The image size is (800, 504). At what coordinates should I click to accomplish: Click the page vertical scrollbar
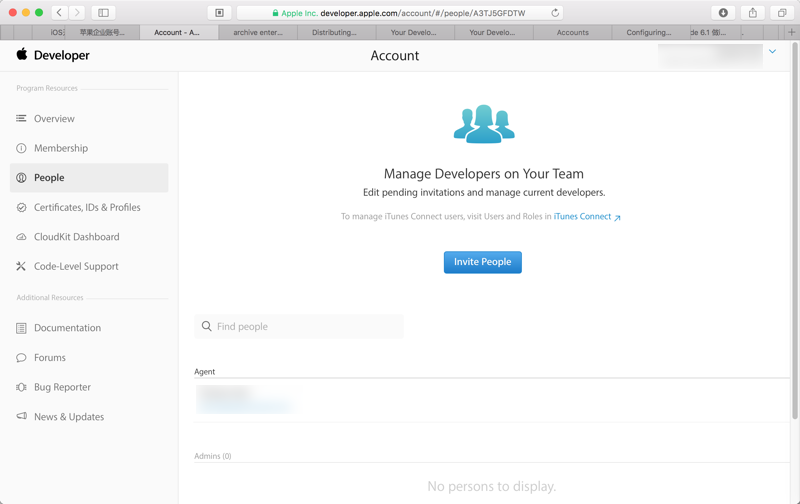pyautogui.click(x=795, y=230)
